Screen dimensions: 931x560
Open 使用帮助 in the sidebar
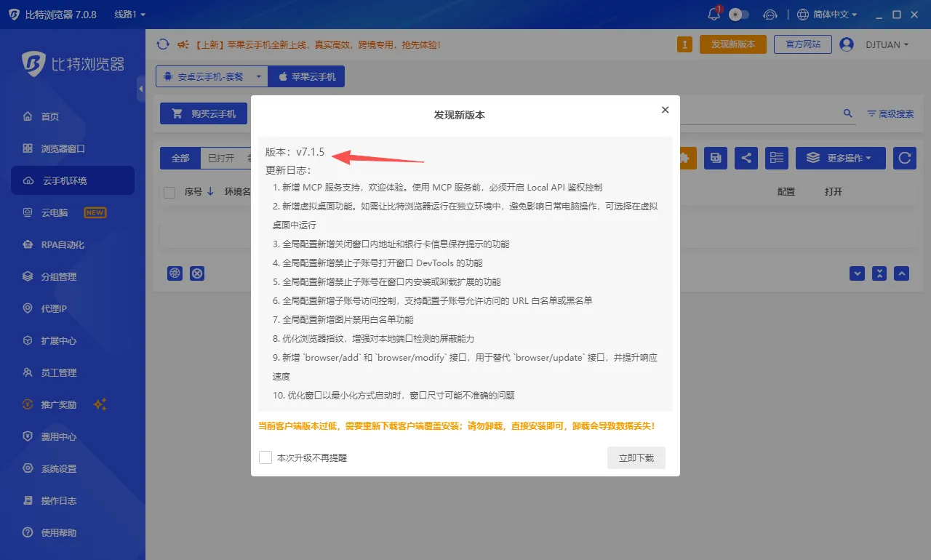[x=73, y=532]
